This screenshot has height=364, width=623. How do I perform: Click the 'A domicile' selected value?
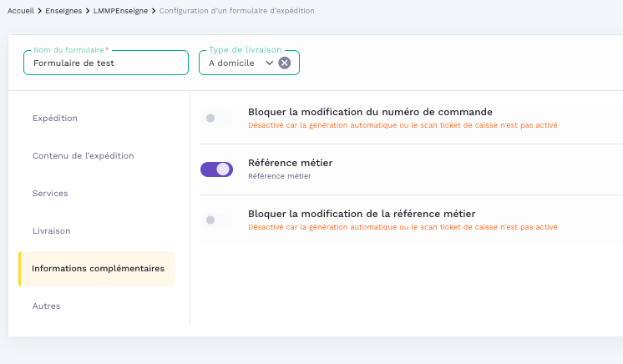click(231, 63)
